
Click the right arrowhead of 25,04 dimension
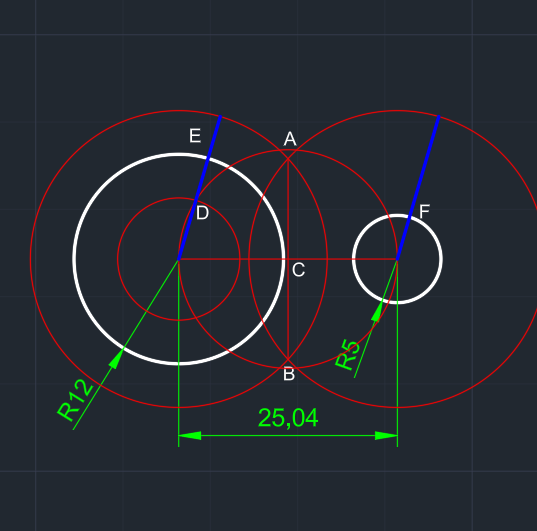(386, 436)
